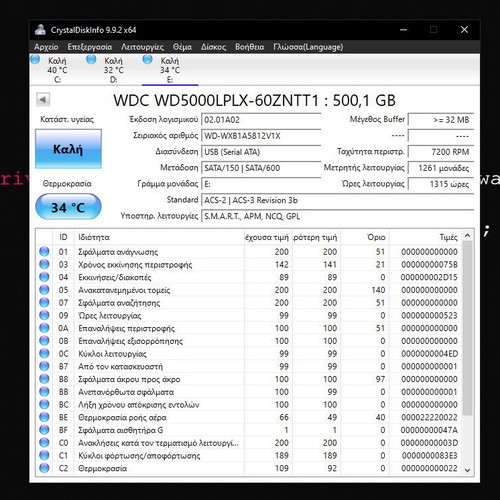Click status icon of Εκκινήσεις/διακοπές row
This screenshot has width=500, height=500.
tap(44, 277)
